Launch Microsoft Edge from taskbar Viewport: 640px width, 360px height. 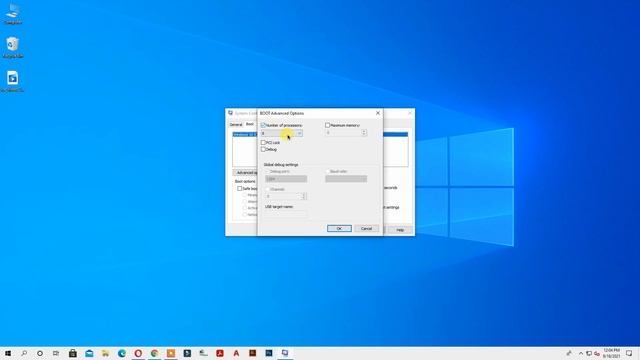point(122,353)
